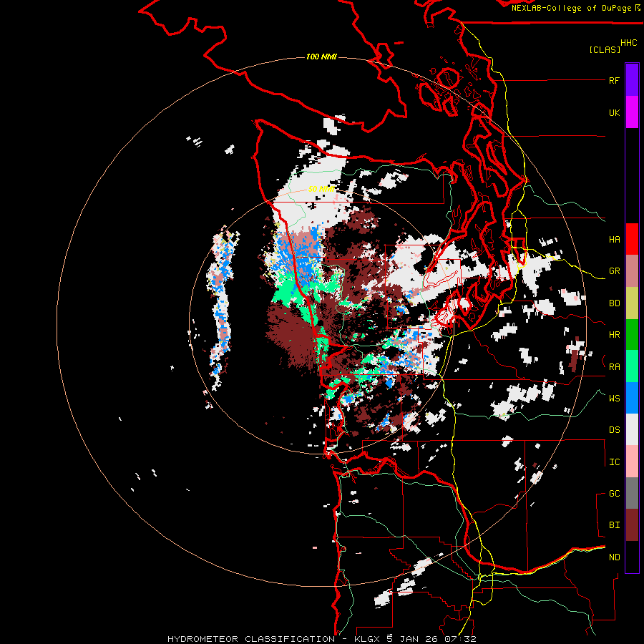
Task: Click the BI legend label
Action: click(614, 525)
